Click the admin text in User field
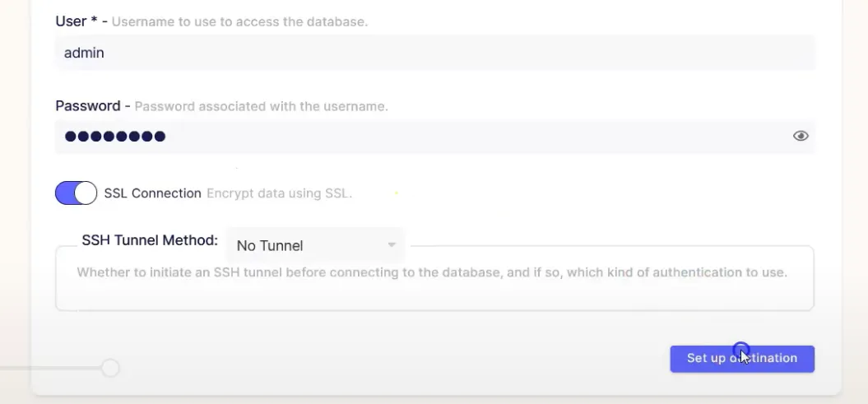Image resolution: width=868 pixels, height=404 pixels. pyautogui.click(x=84, y=53)
